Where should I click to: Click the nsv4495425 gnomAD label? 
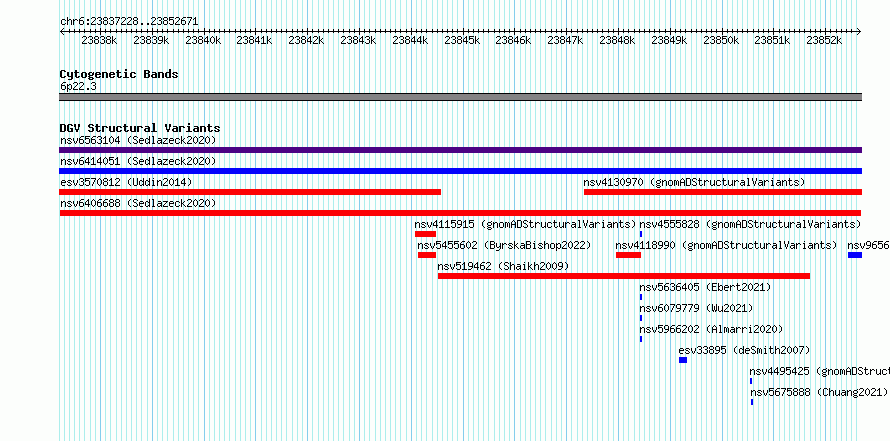(x=820, y=371)
